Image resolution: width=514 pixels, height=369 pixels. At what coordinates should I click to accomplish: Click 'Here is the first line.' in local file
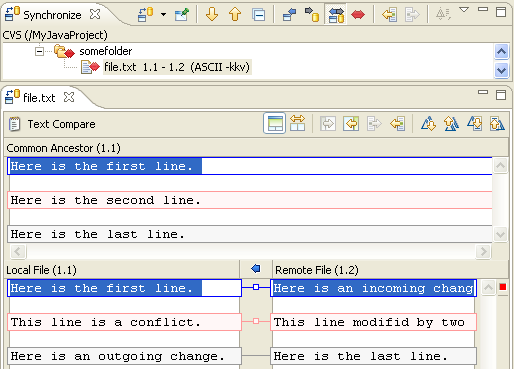[102, 288]
